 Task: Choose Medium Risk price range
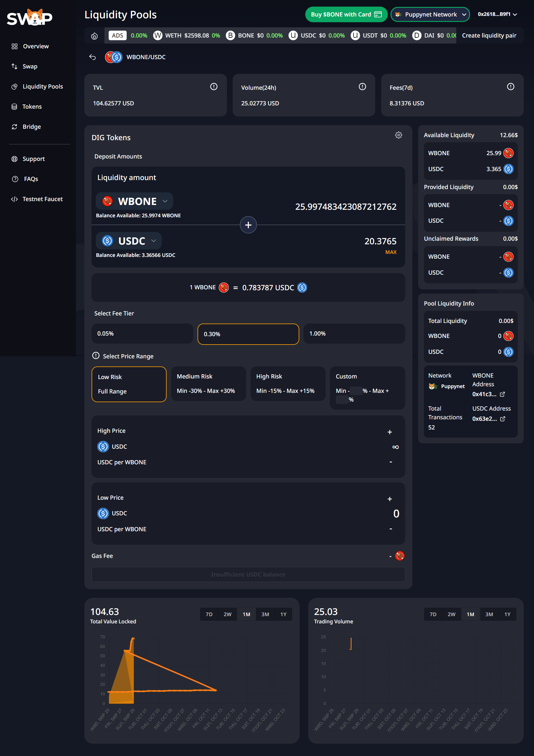click(x=208, y=384)
